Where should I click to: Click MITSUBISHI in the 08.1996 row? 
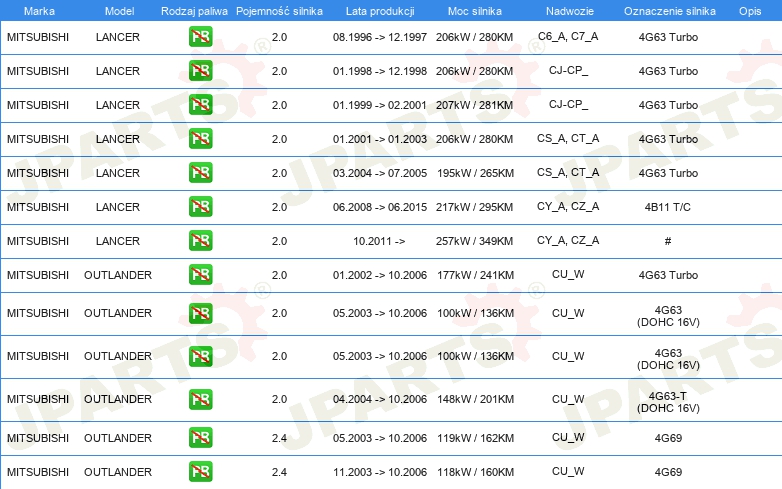coord(38,37)
